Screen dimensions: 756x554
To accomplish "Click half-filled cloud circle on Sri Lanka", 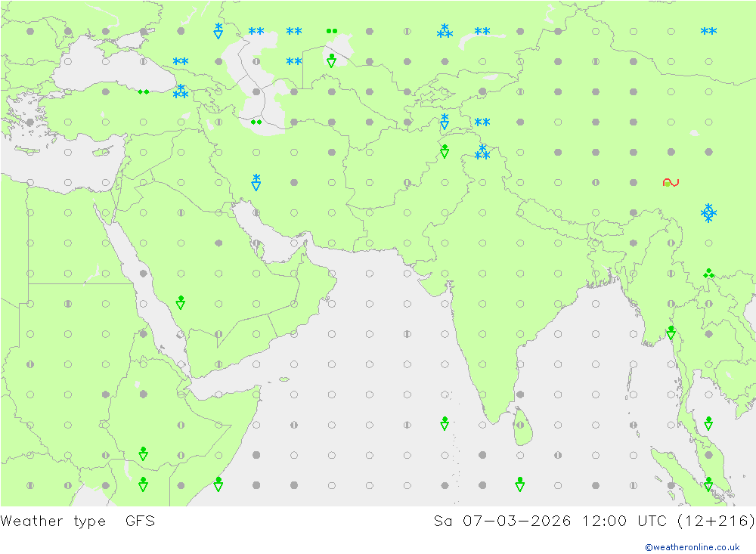I will (x=520, y=424).
